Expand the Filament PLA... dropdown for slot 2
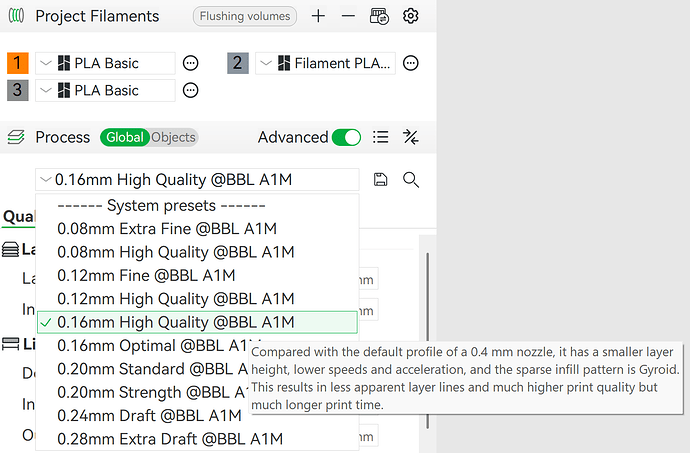The height and width of the screenshot is (453, 690). [325, 63]
